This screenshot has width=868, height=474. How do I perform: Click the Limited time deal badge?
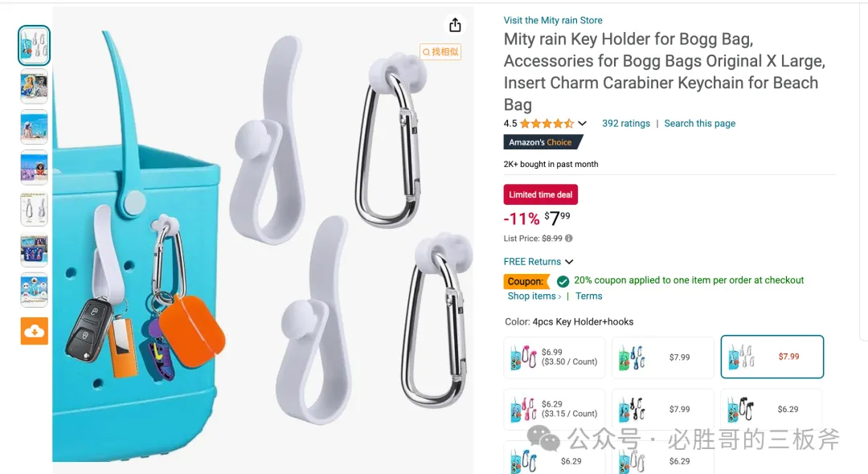tap(540, 194)
